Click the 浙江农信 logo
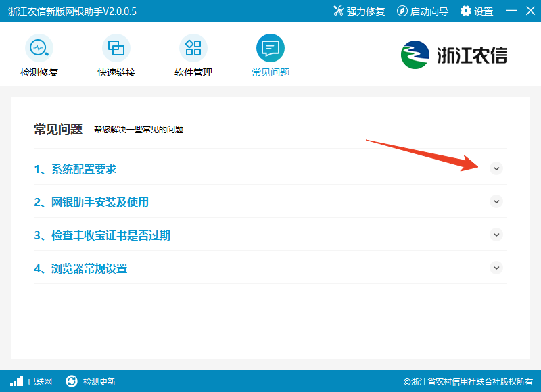This screenshot has height=392, width=541. pyautogui.click(x=454, y=55)
